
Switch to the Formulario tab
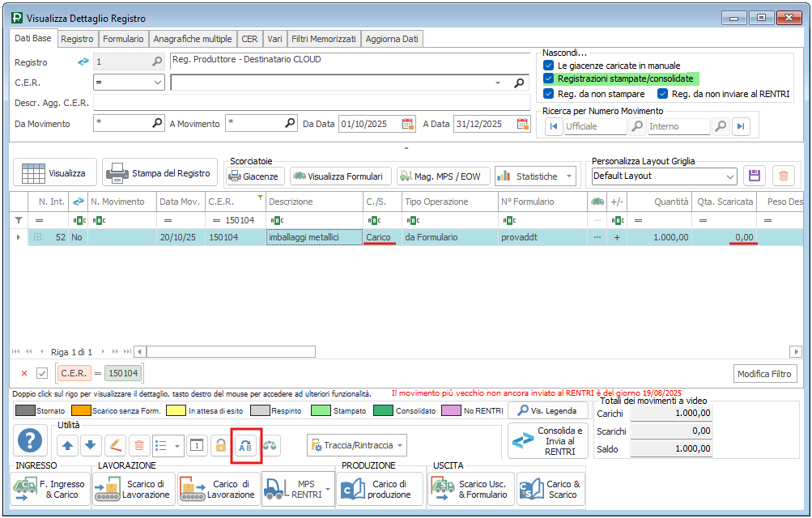point(123,39)
